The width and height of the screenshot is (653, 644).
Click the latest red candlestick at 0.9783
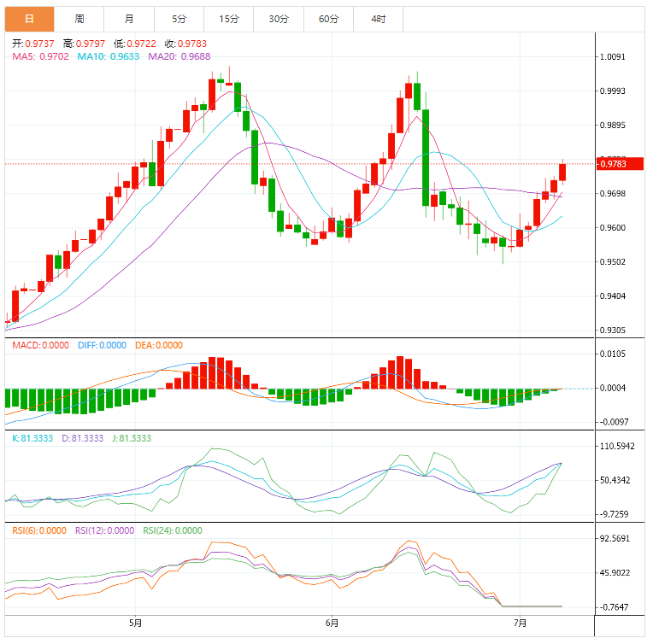[562, 172]
